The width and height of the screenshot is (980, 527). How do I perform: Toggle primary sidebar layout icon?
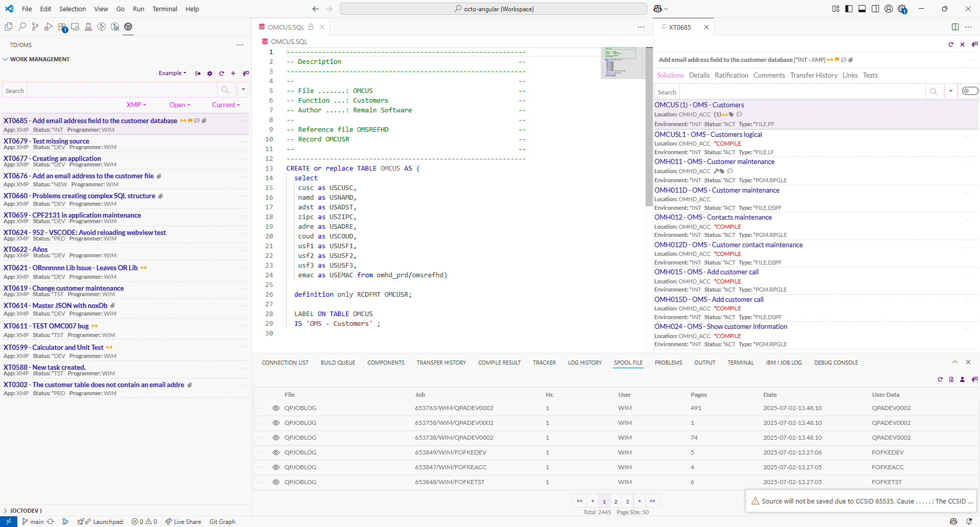pyautogui.click(x=849, y=9)
